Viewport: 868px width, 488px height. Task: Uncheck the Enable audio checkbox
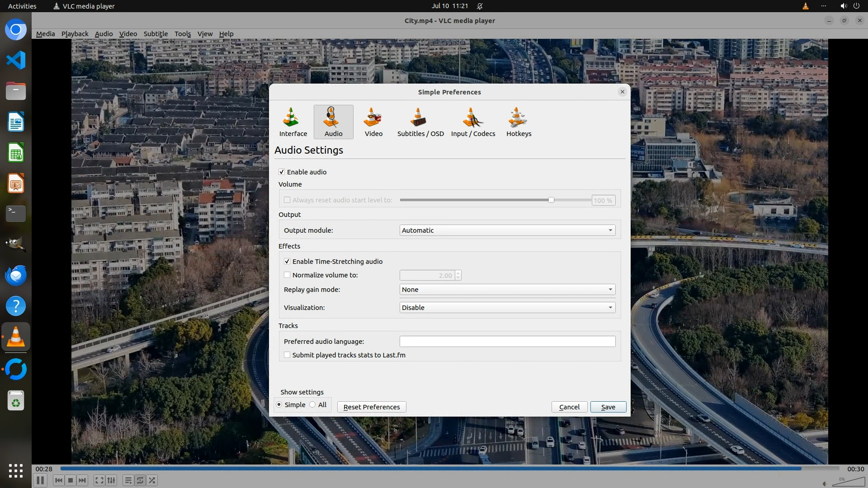(x=282, y=172)
